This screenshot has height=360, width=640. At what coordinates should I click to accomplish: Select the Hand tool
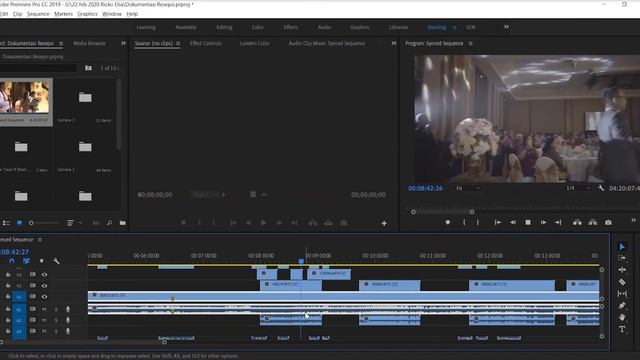622,317
